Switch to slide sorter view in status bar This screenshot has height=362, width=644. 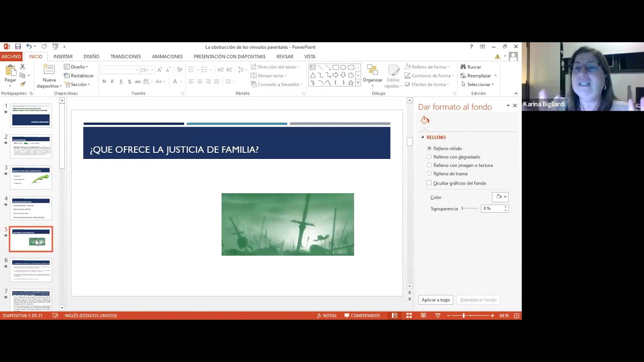pos(409,316)
